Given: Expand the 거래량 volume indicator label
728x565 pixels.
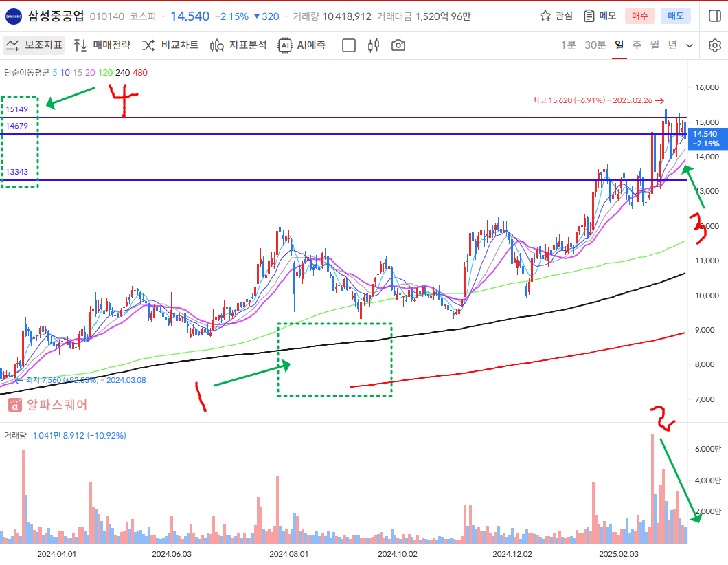Looking at the screenshot, I should pos(15,435).
